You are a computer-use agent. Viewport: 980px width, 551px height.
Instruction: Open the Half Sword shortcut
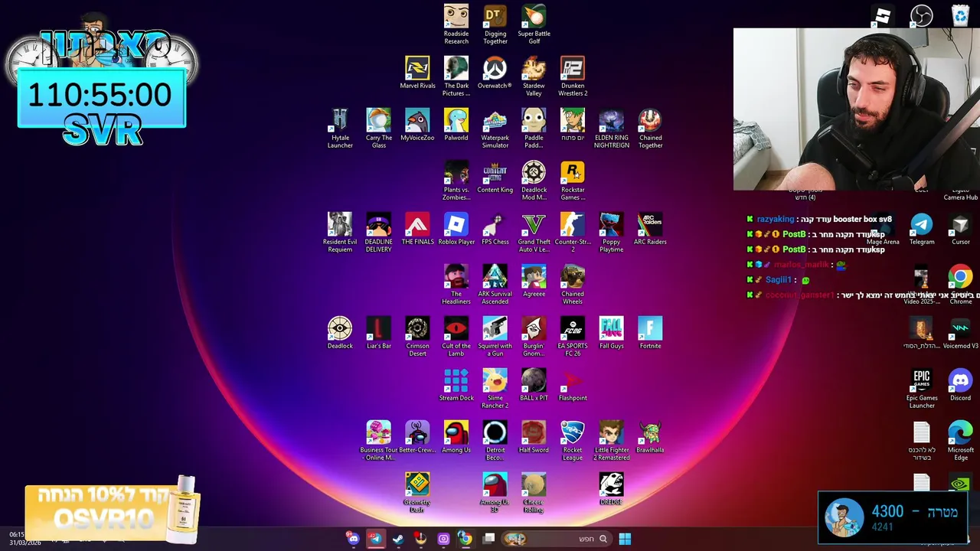(x=534, y=437)
